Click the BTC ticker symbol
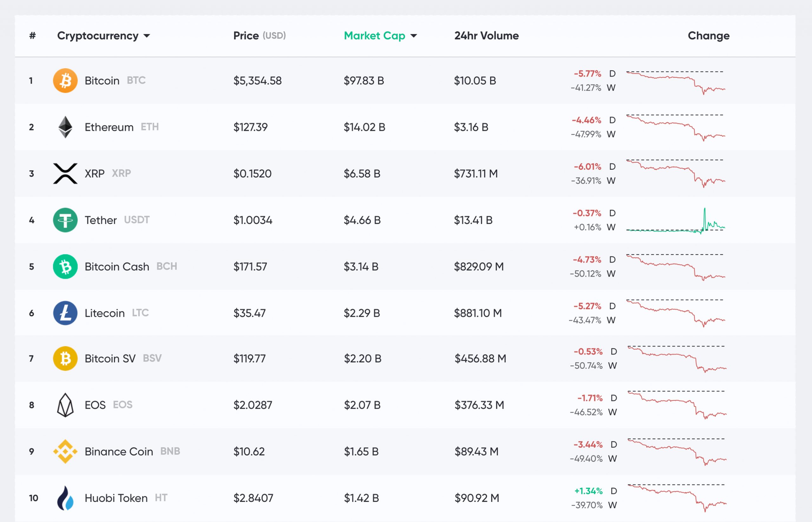The image size is (812, 522). [136, 80]
